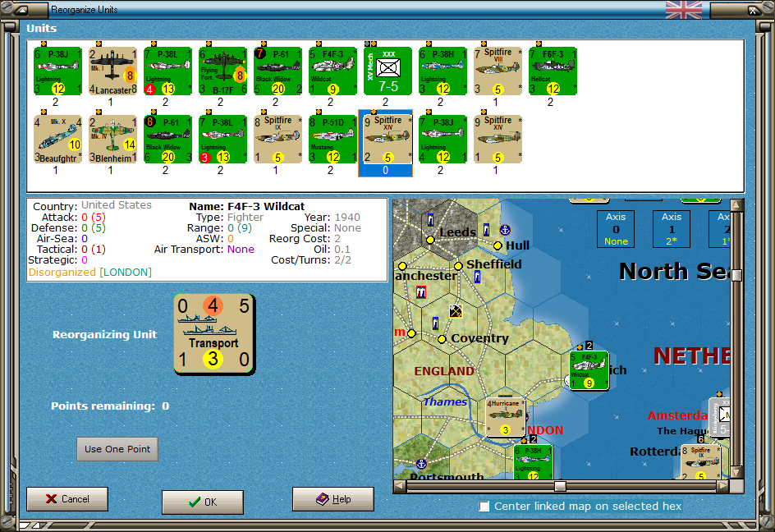Select the F4F-3 Wildcat unit in list
Screen dimensions: 775x532
point(332,71)
